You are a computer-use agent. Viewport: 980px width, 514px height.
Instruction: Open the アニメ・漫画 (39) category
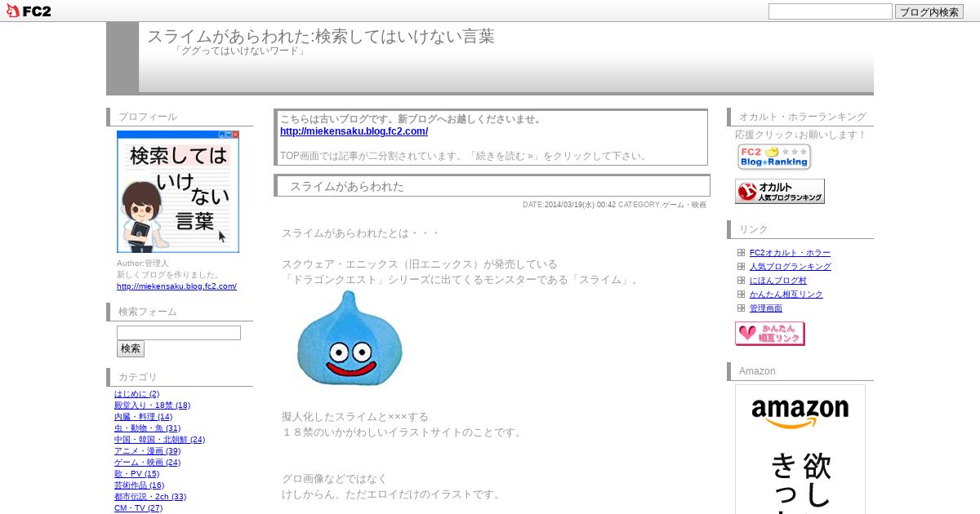click(x=148, y=451)
